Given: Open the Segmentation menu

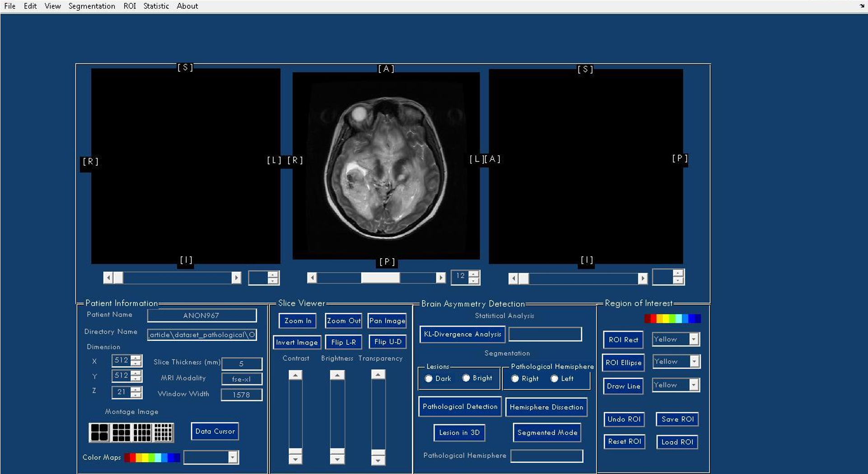Looking at the screenshot, I should 92,6.
